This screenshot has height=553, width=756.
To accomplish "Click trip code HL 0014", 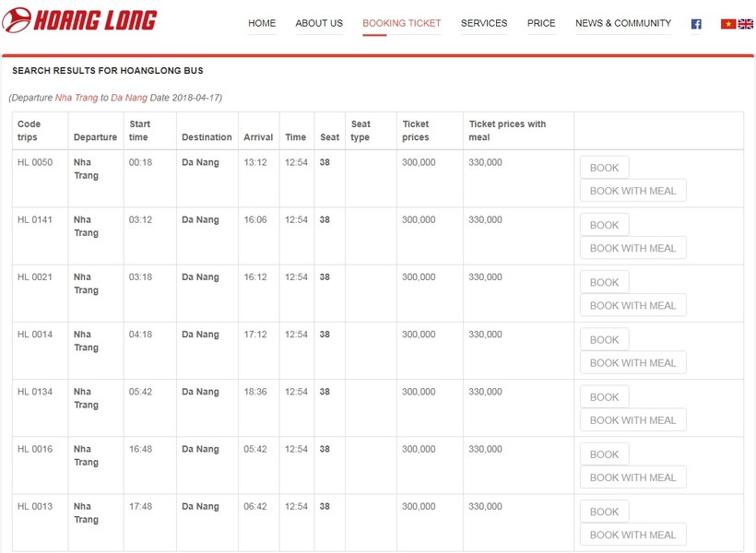I will coord(35,335).
